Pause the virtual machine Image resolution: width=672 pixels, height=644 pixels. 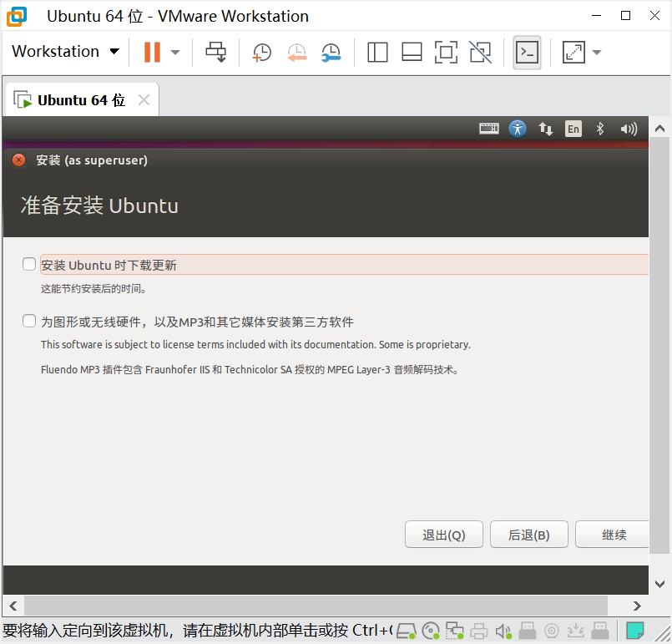[152, 52]
